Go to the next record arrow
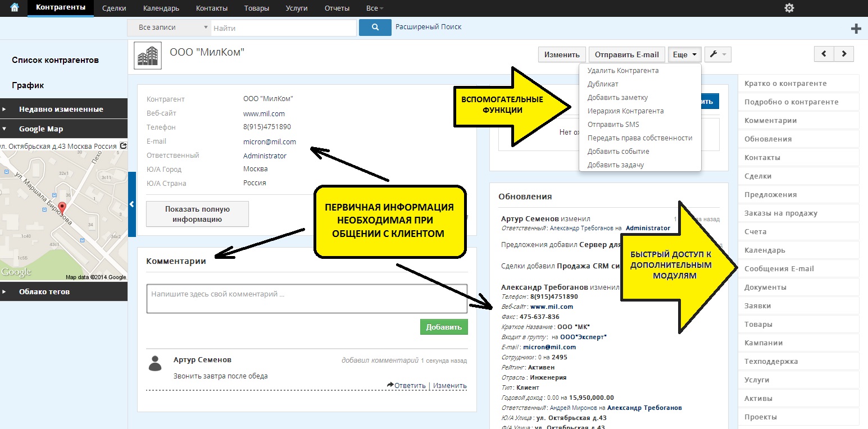This screenshot has width=868, height=429. click(844, 54)
